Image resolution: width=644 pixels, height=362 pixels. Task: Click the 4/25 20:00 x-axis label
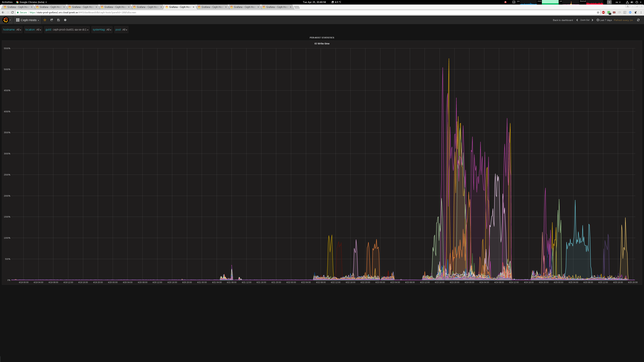[x=632, y=282]
